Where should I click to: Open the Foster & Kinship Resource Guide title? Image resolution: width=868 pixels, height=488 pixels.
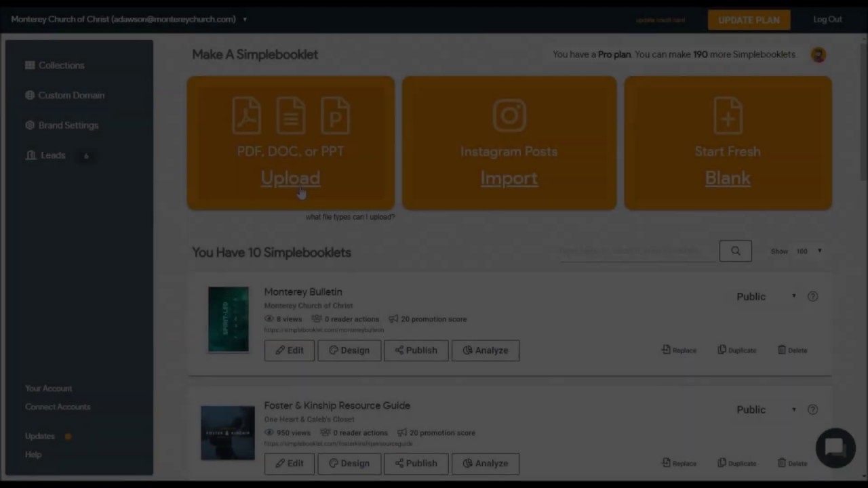click(337, 405)
